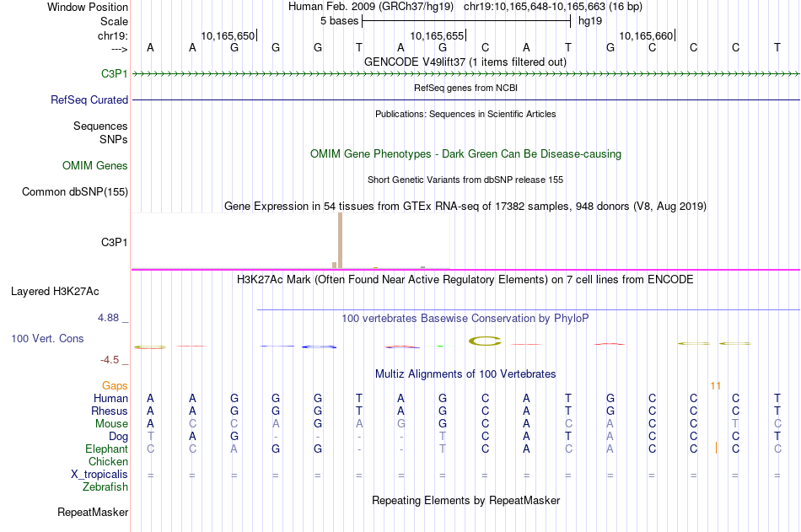Click the 100 Vert. Cons track label
The width and height of the screenshot is (801, 532).
[x=47, y=338]
